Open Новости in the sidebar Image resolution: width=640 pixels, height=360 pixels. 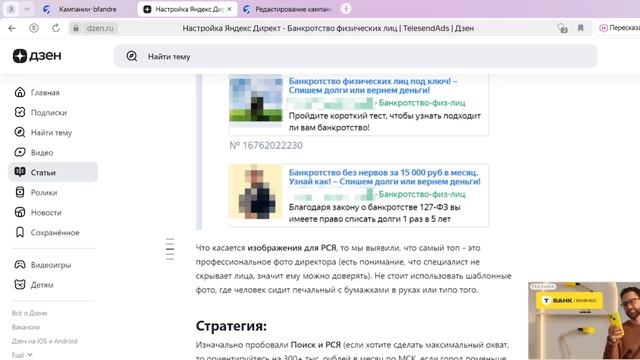click(53, 213)
